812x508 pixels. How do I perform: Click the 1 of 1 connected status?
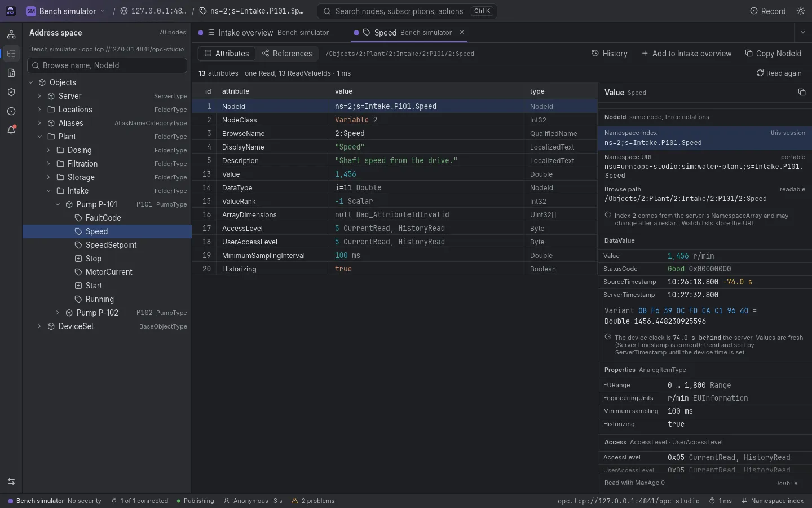click(139, 501)
